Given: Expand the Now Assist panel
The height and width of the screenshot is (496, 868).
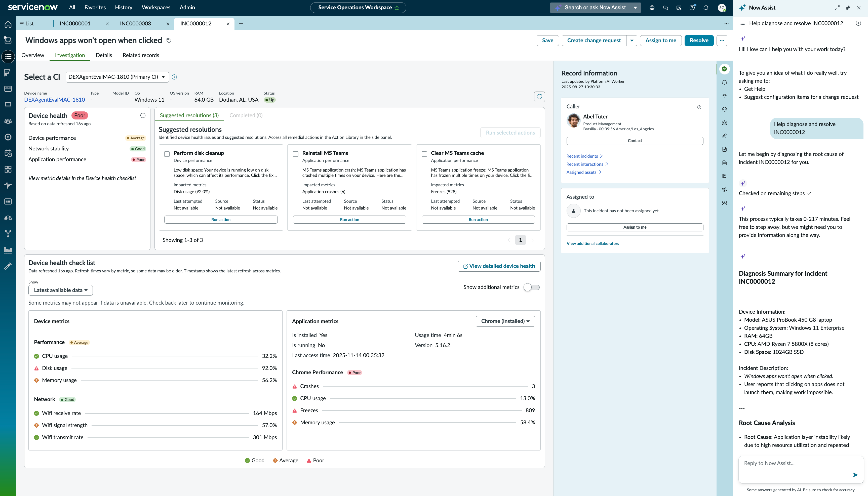Looking at the screenshot, I should click(x=837, y=8).
